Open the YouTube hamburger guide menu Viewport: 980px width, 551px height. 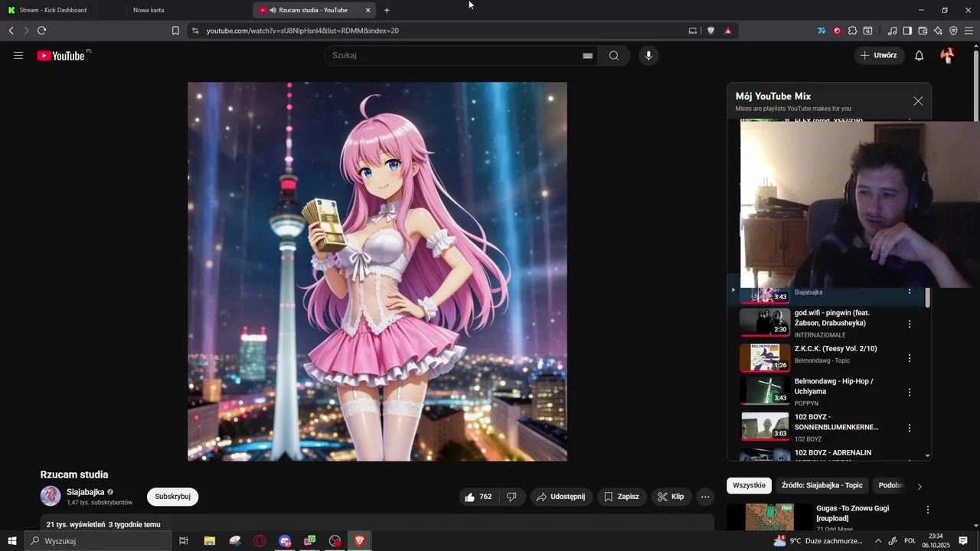[18, 55]
